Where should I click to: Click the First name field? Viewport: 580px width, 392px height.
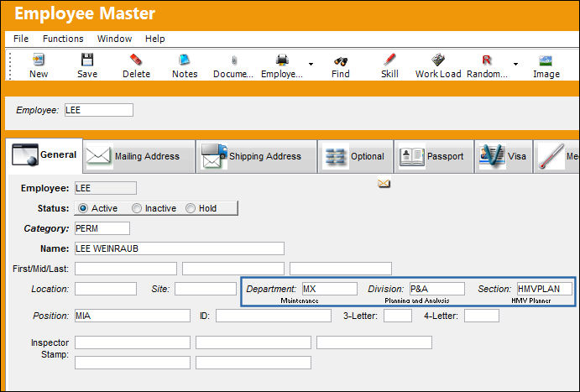coord(126,269)
